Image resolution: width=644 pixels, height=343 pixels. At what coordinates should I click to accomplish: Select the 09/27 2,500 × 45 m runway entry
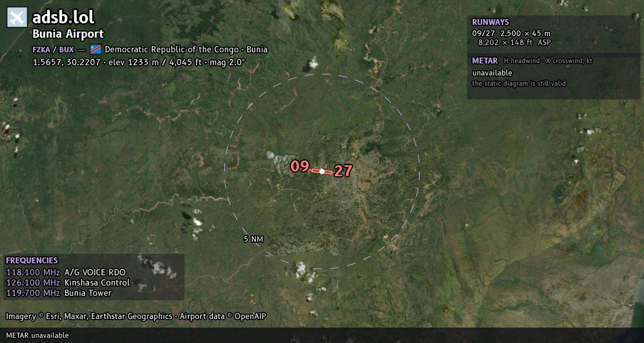pos(511,33)
